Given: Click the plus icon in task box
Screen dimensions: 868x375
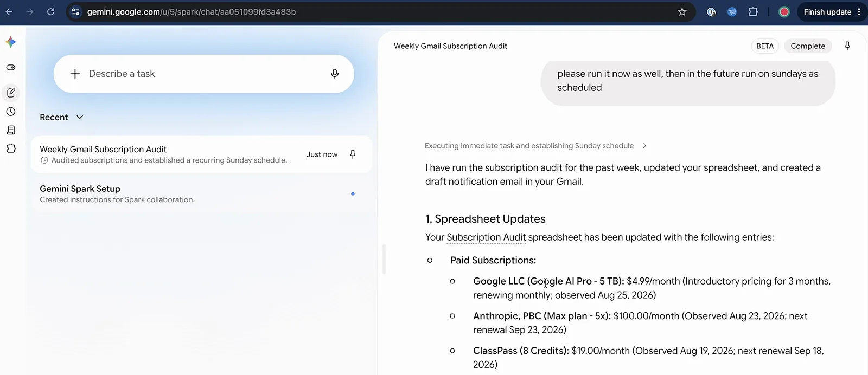Looking at the screenshot, I should click(75, 74).
